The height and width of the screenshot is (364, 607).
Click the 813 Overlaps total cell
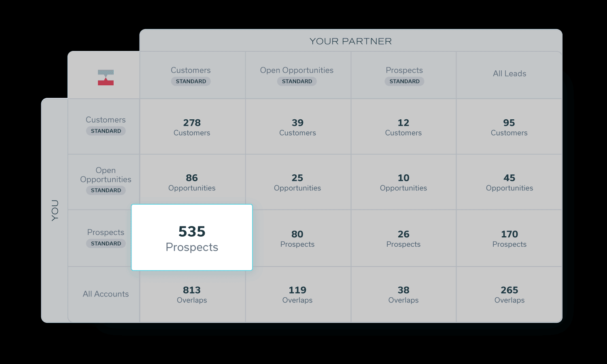pyautogui.click(x=192, y=294)
